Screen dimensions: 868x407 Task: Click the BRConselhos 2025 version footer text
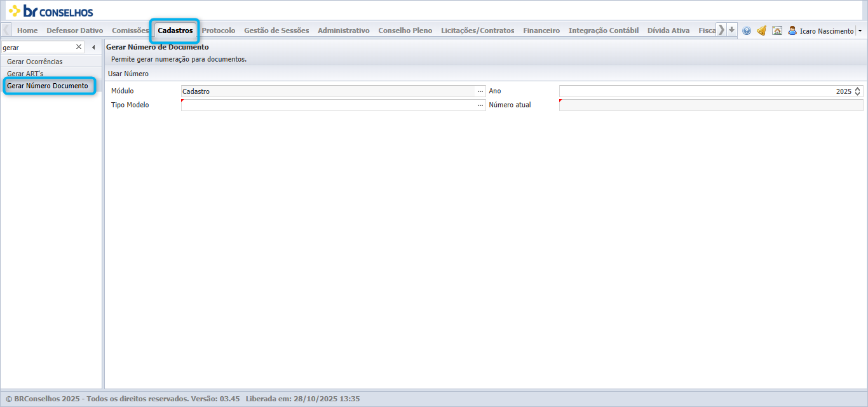(183, 399)
